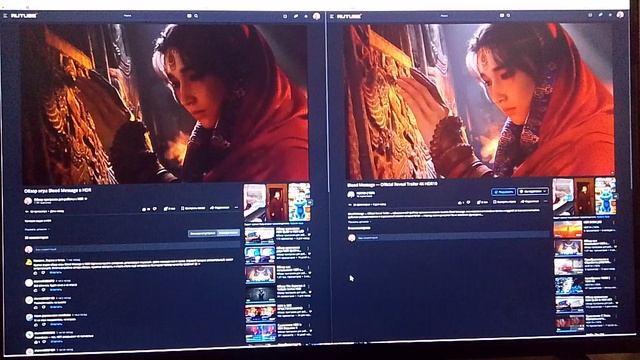Click upload video icon in left window header

pyautogui.click(x=285, y=16)
